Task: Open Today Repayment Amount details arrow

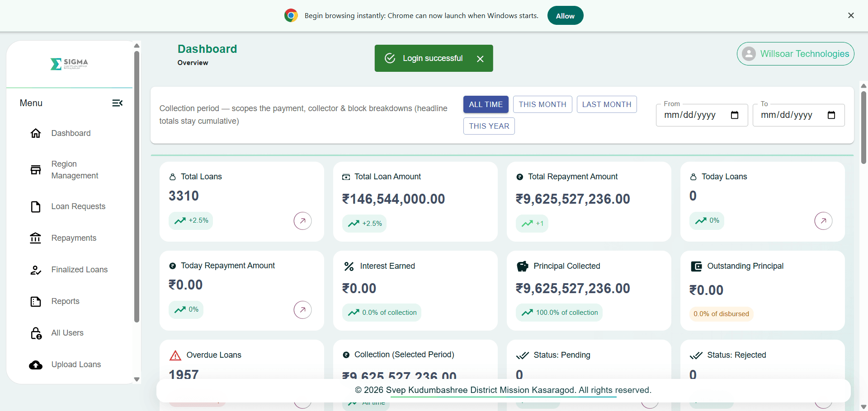Action: click(303, 310)
